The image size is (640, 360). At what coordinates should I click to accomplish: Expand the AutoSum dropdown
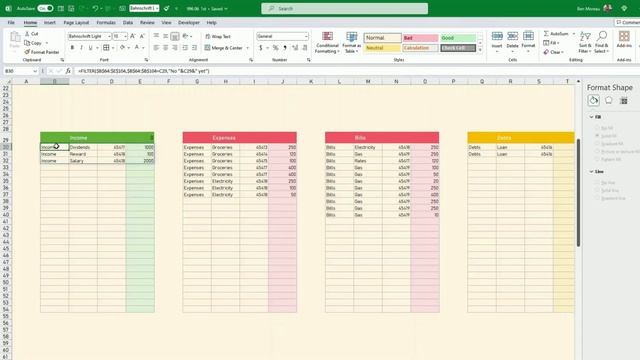[x=574, y=33]
